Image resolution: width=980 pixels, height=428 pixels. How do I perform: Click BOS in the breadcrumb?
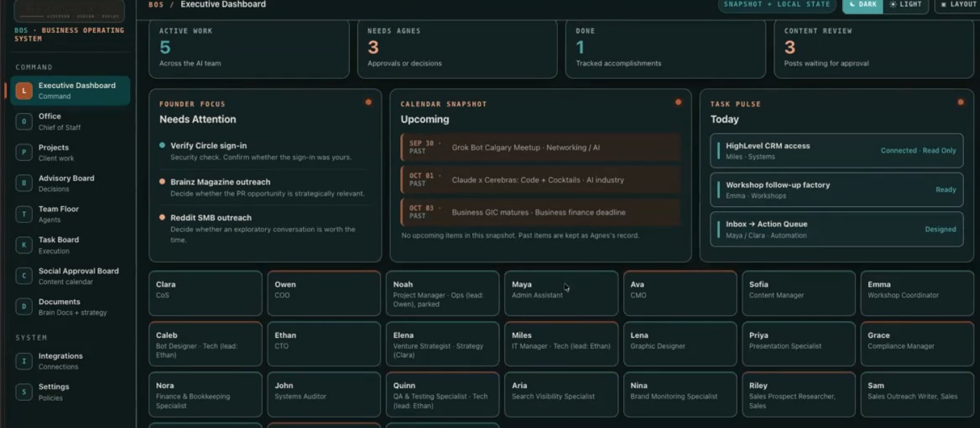click(x=156, y=4)
